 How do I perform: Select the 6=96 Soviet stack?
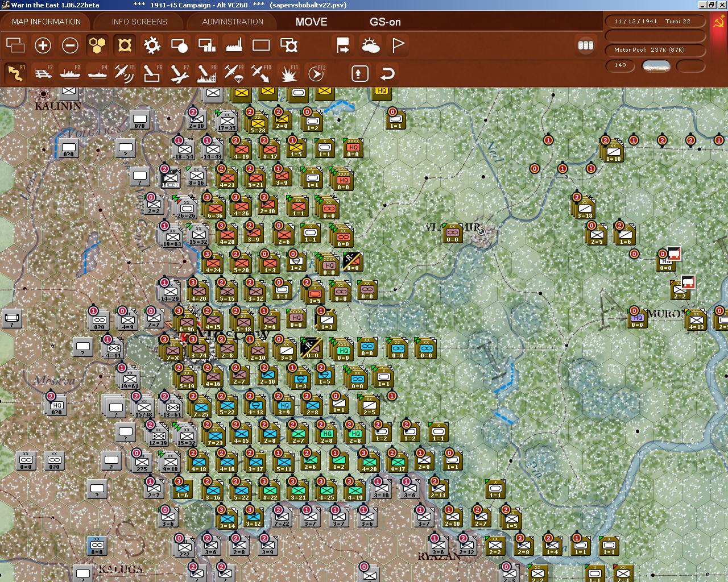(186, 322)
